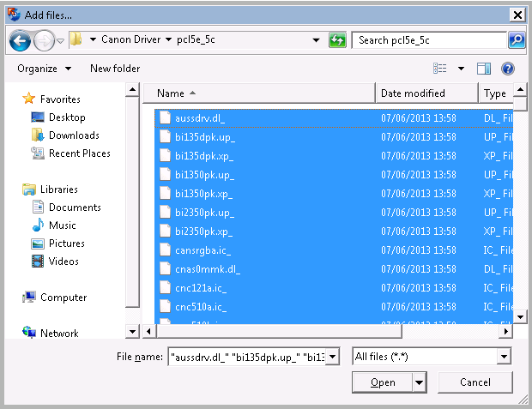Select the Music library
This screenshot has height=409, width=532.
click(x=62, y=226)
